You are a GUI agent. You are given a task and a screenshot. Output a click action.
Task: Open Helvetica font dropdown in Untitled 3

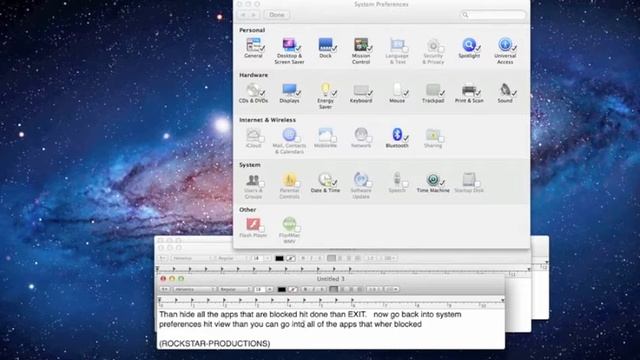pyautogui.click(x=194, y=289)
